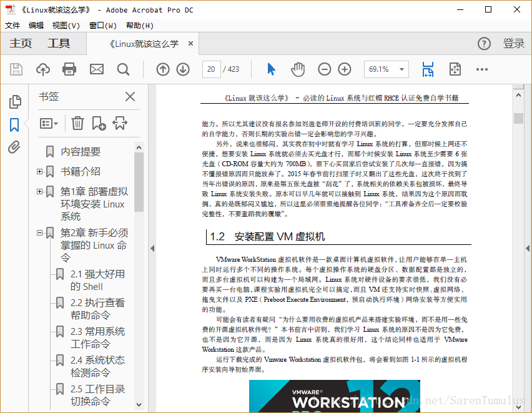Click fit one full page icon
This screenshot has width=532, height=413.
pyautogui.click(x=455, y=69)
